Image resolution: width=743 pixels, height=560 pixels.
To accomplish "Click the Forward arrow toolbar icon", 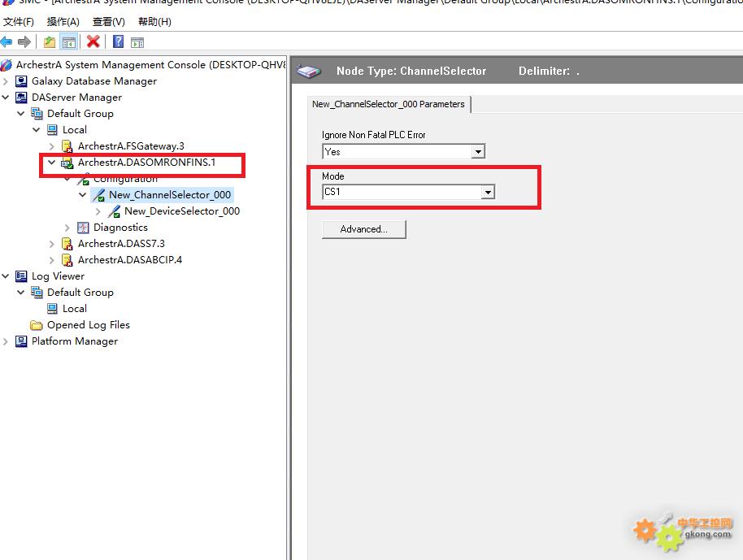I will point(24,41).
